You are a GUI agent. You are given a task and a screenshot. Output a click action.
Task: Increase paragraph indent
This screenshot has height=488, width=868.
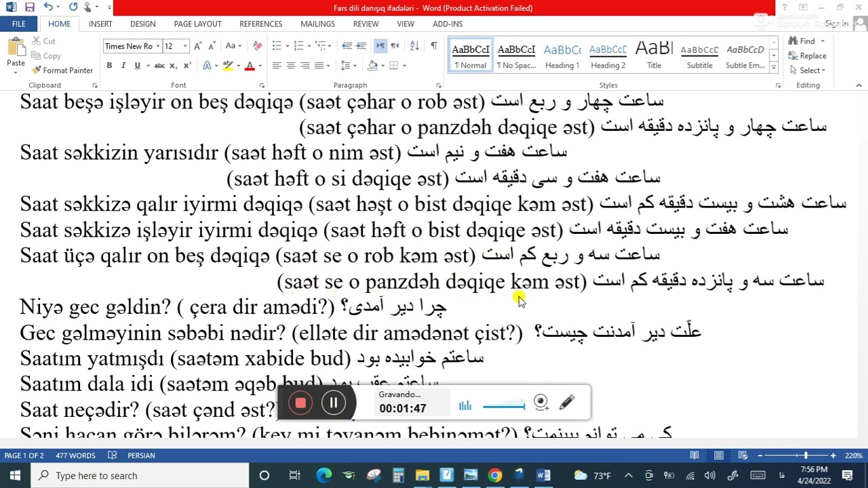(x=361, y=46)
